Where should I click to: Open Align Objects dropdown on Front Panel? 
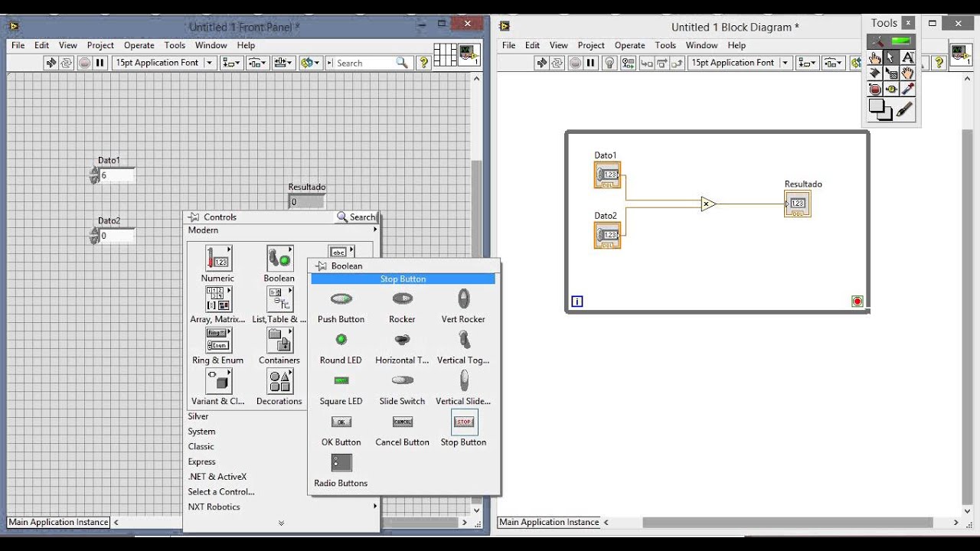pos(231,63)
